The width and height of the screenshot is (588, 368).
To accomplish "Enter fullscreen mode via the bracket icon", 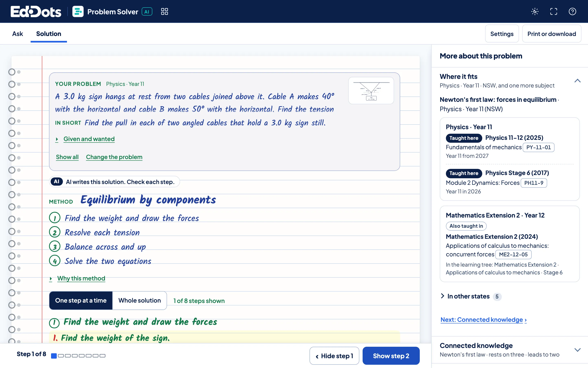I will (554, 11).
